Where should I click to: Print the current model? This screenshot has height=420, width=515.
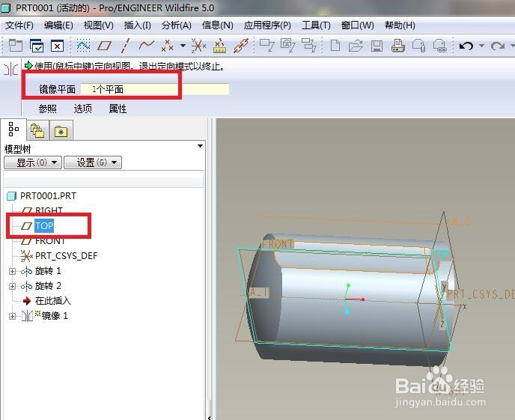pyautogui.click(x=397, y=46)
